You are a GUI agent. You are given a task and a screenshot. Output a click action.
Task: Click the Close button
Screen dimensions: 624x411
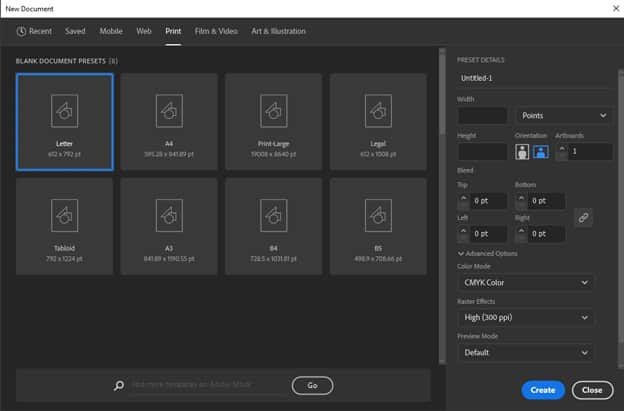(x=592, y=390)
